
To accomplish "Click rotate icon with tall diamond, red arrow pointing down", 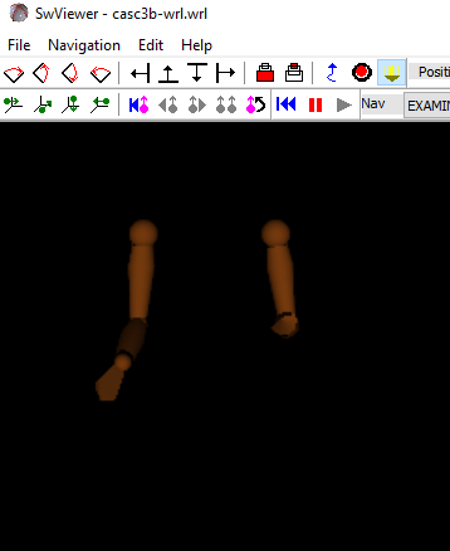I will tap(70, 73).
